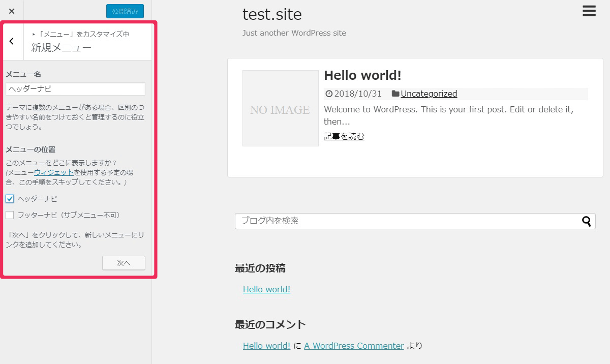
Task: Click the Uncategorized category link
Action: point(429,94)
